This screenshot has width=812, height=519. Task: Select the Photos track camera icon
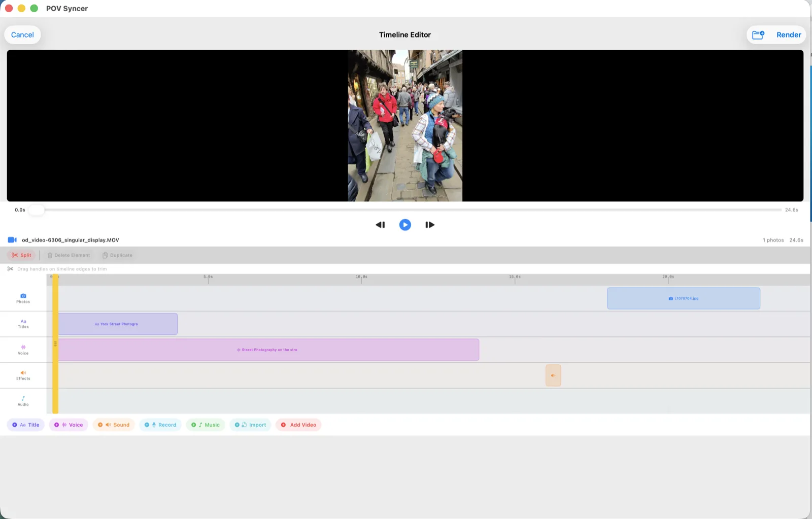(23, 296)
